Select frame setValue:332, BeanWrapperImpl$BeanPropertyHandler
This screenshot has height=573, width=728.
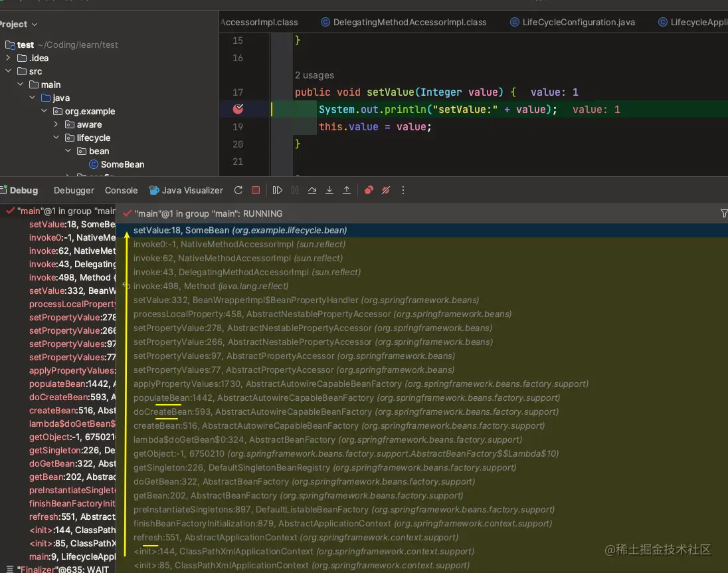[x=422, y=300]
